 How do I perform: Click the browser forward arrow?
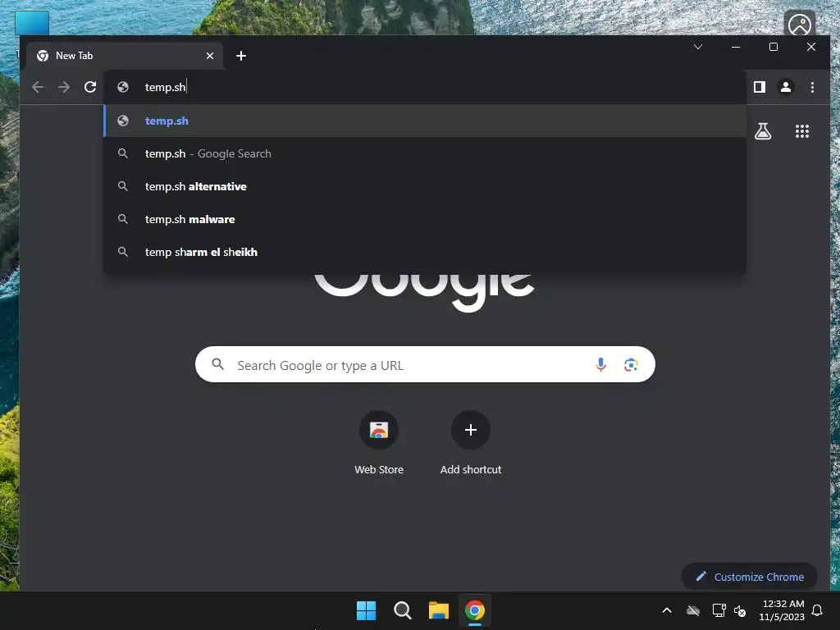[64, 87]
